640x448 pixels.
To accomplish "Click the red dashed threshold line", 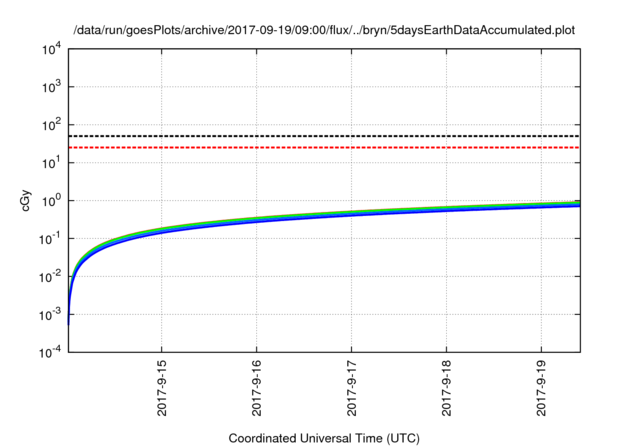I will point(324,147).
